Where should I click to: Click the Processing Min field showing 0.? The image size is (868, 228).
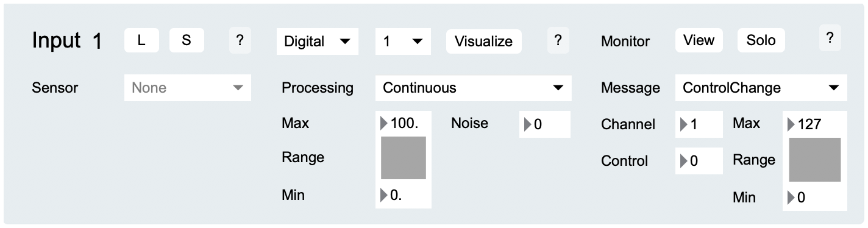point(404,196)
